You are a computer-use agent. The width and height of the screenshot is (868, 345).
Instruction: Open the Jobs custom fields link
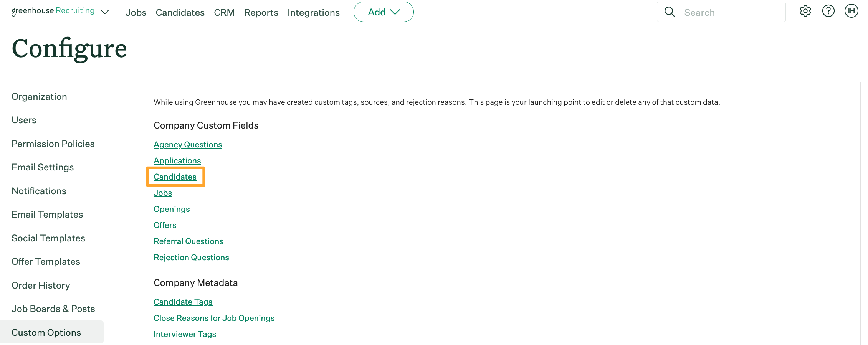click(x=163, y=193)
